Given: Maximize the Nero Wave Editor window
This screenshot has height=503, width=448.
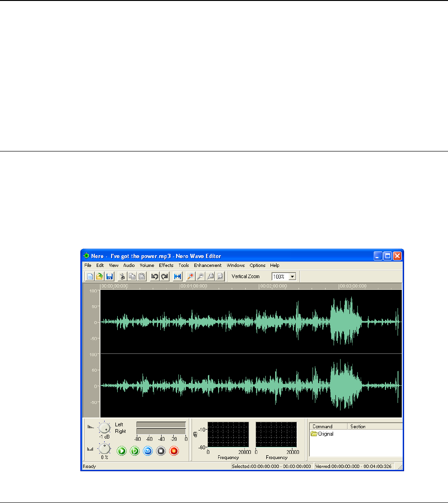Looking at the screenshot, I should click(x=387, y=256).
